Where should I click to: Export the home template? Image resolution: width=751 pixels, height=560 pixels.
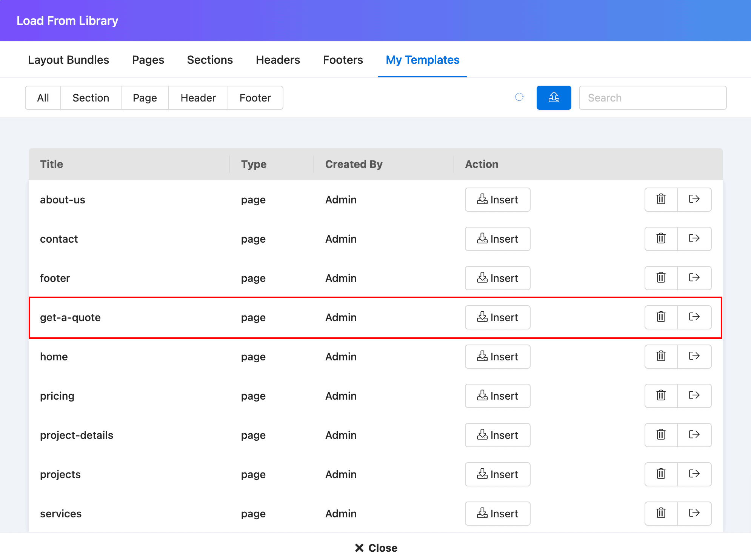click(694, 356)
